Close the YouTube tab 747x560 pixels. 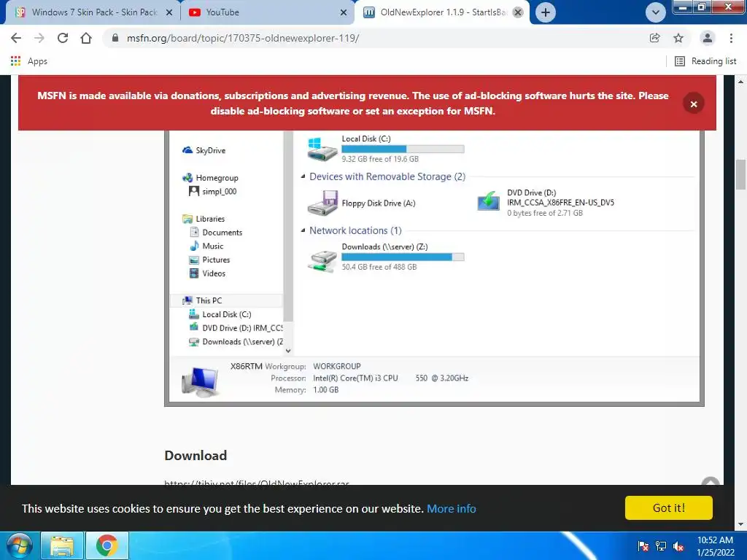tap(344, 12)
